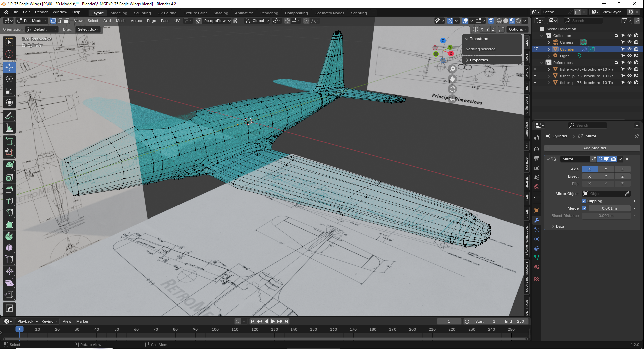Click the current frame number field
This screenshot has width=644, height=349.
(x=449, y=321)
